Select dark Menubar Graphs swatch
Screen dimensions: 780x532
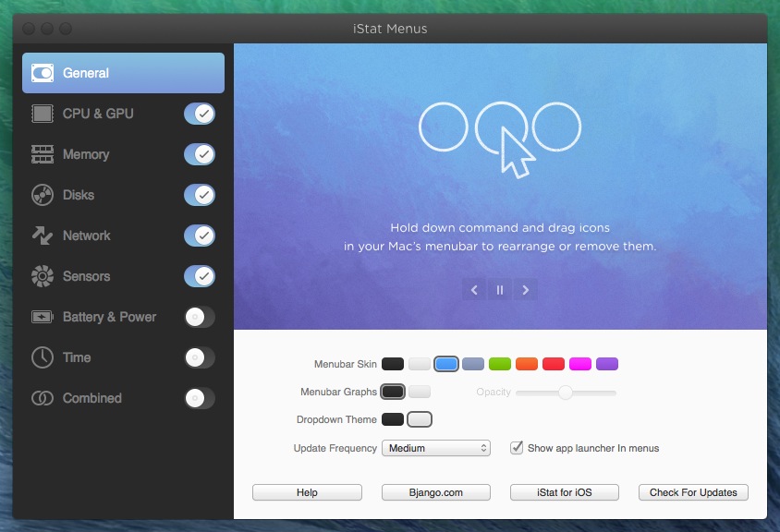tap(393, 392)
